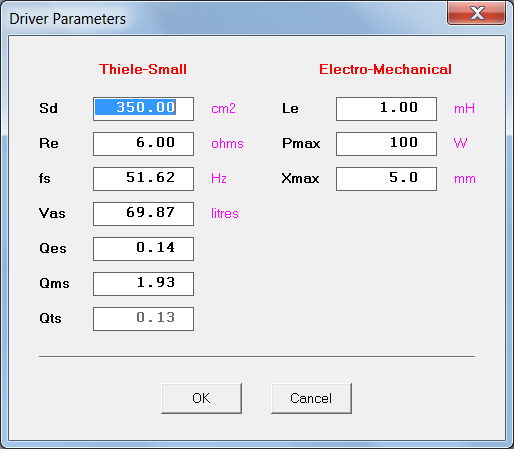514x449 pixels.
Task: Click the ohms unit label
Action: click(x=227, y=144)
